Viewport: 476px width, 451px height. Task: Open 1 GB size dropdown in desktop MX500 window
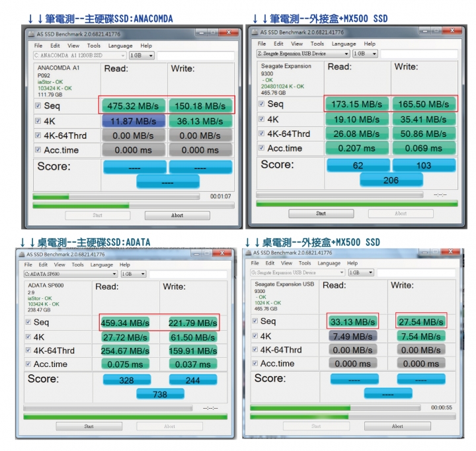point(361,272)
